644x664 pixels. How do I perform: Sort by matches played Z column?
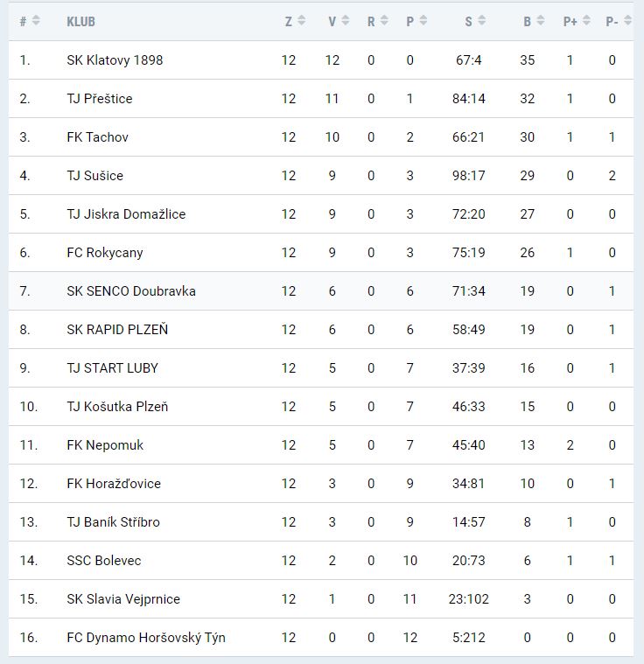click(x=301, y=21)
